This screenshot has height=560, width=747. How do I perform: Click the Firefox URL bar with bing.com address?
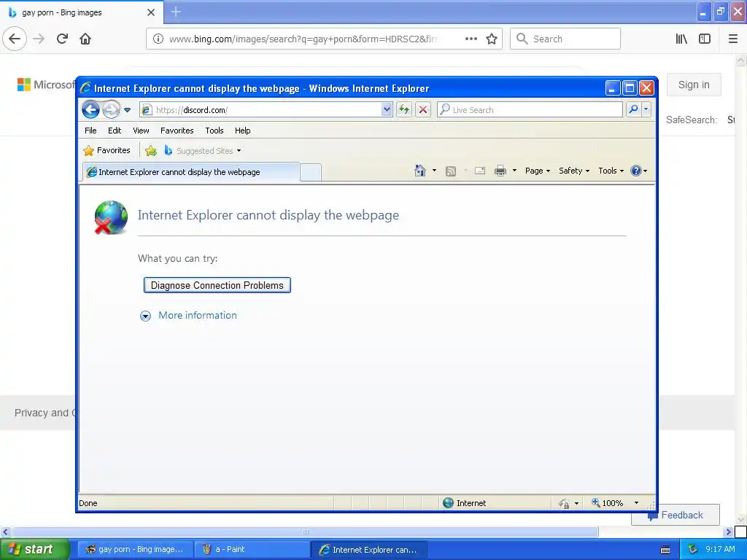pyautogui.click(x=303, y=39)
